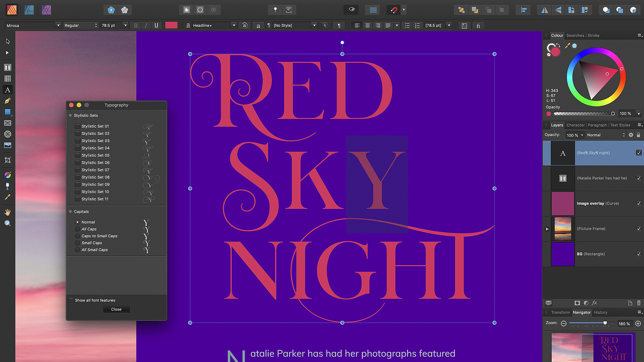Enable Stylistic Set 01 checkbox
The width and height of the screenshot is (644, 362).
click(77, 126)
